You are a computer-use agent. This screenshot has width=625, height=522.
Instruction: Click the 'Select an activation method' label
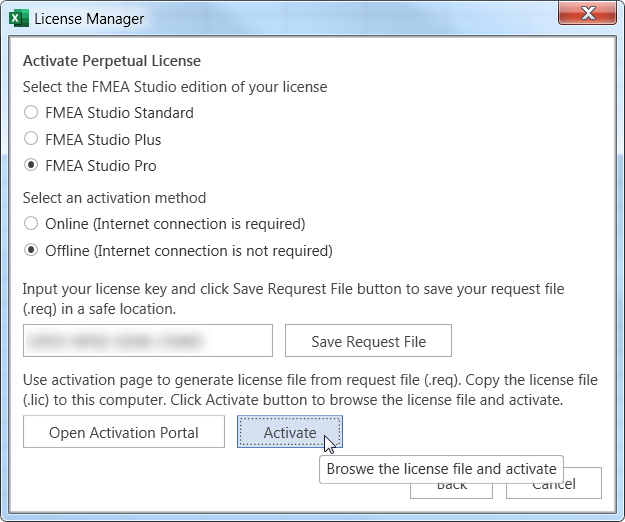pos(114,198)
